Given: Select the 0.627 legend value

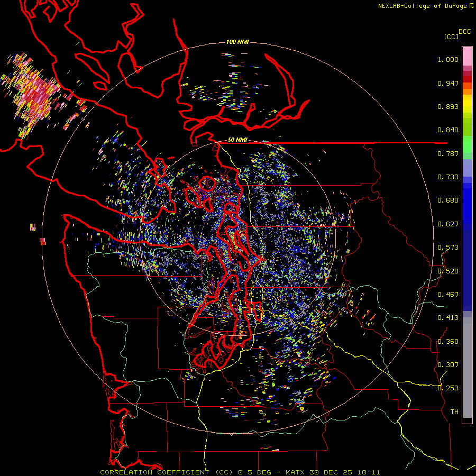Looking at the screenshot, I should click(448, 224).
